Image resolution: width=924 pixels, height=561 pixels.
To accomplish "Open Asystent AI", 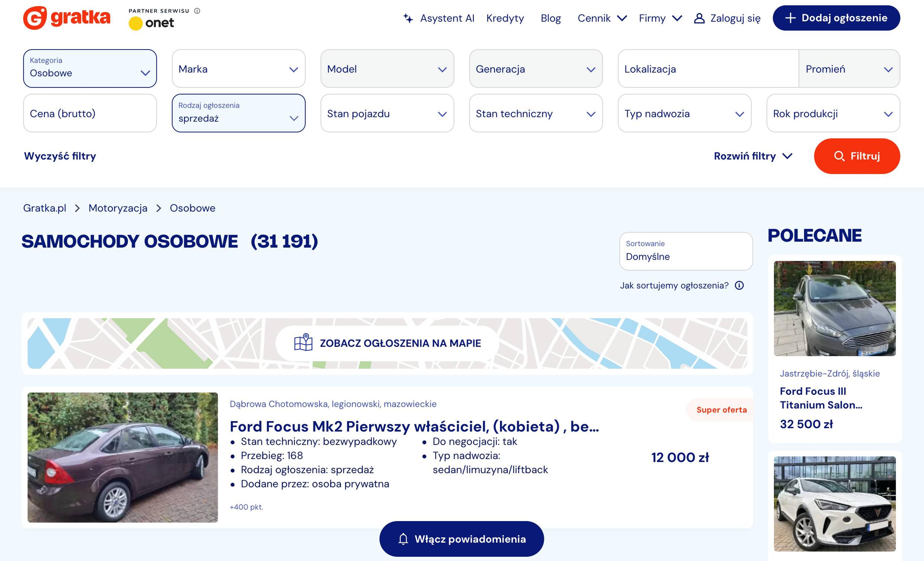I will pos(439,18).
